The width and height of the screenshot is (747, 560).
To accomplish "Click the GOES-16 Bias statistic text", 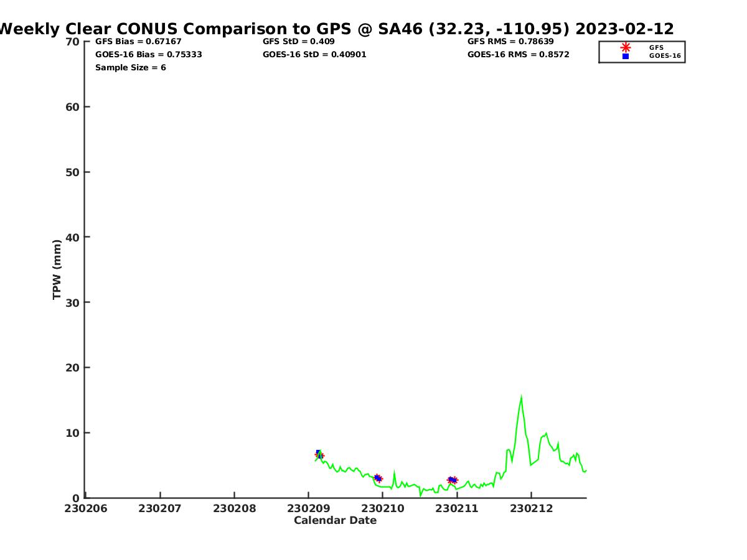I will click(x=148, y=55).
